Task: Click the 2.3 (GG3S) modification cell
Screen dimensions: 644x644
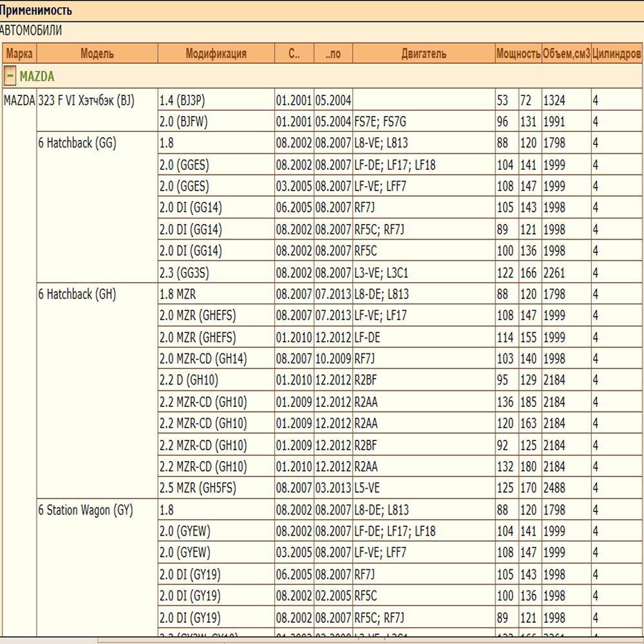Action: tap(216, 272)
